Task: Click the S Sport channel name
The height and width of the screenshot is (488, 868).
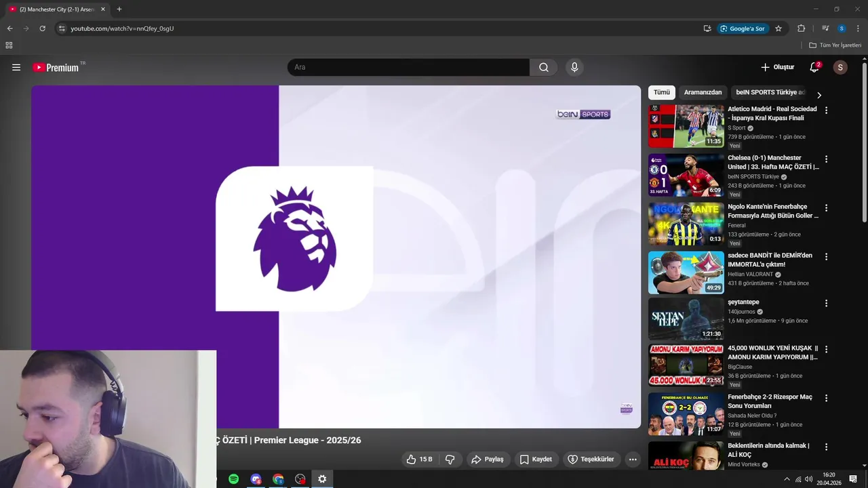Action: point(736,128)
